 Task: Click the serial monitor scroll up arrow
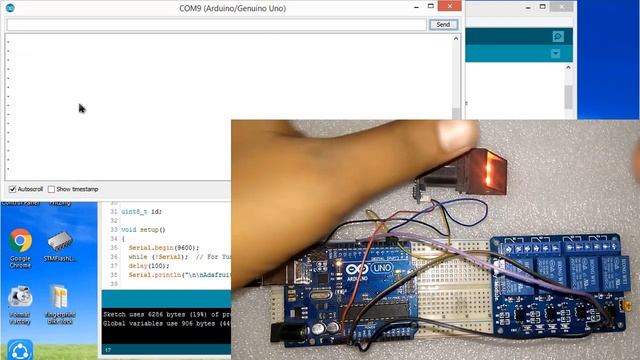456,38
